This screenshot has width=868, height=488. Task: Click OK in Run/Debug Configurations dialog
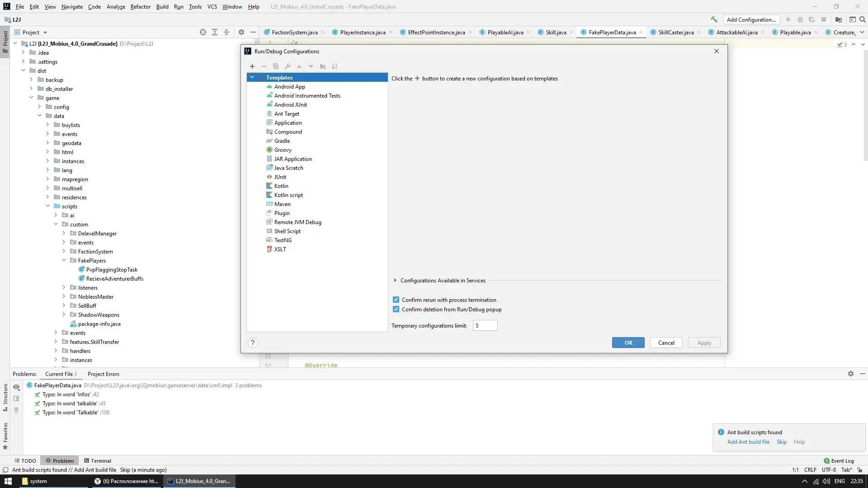[628, 343]
